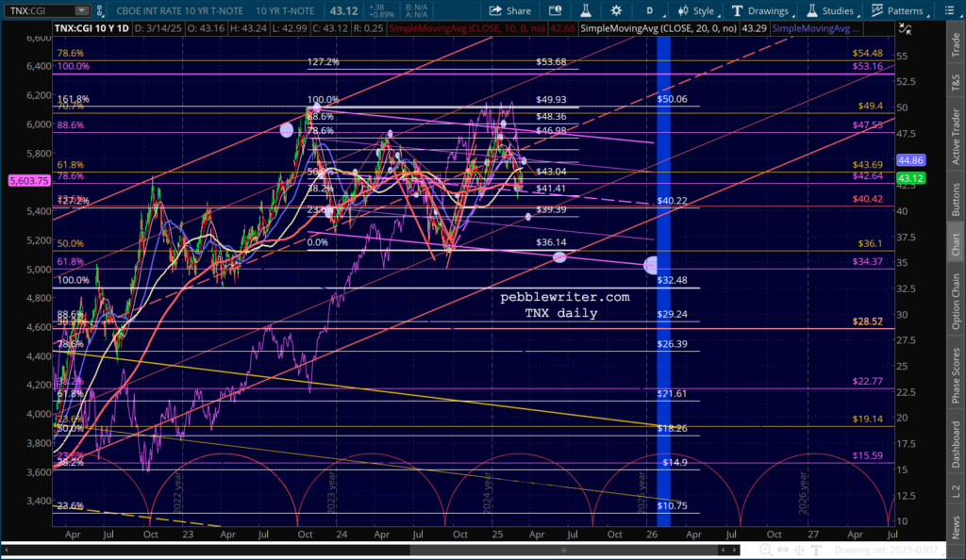The image size is (966, 560).
Task: Open the Drawings menu
Action: pyautogui.click(x=761, y=10)
